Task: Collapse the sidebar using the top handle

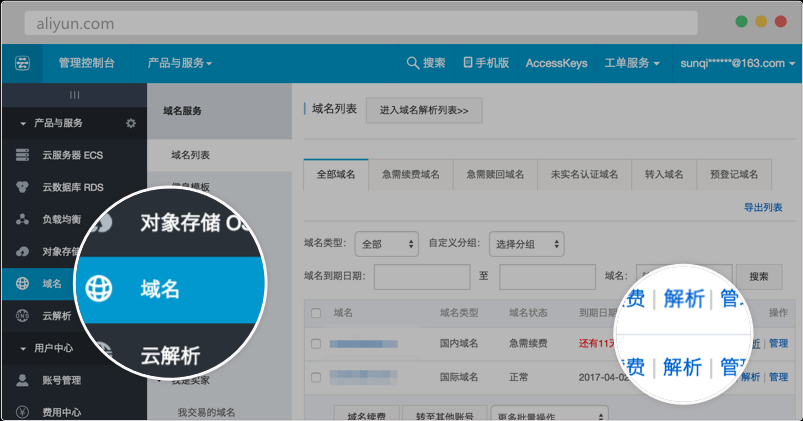Action: click(x=73, y=95)
